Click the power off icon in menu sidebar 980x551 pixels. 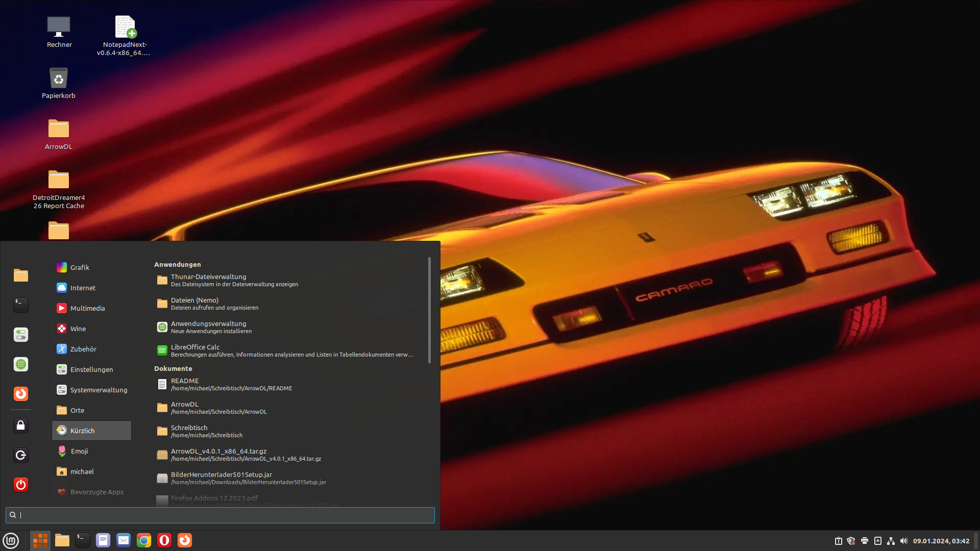pos(21,485)
